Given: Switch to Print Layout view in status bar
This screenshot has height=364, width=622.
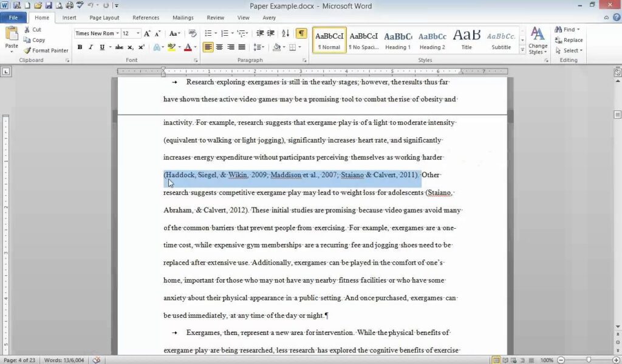Looking at the screenshot, I should point(496,360).
